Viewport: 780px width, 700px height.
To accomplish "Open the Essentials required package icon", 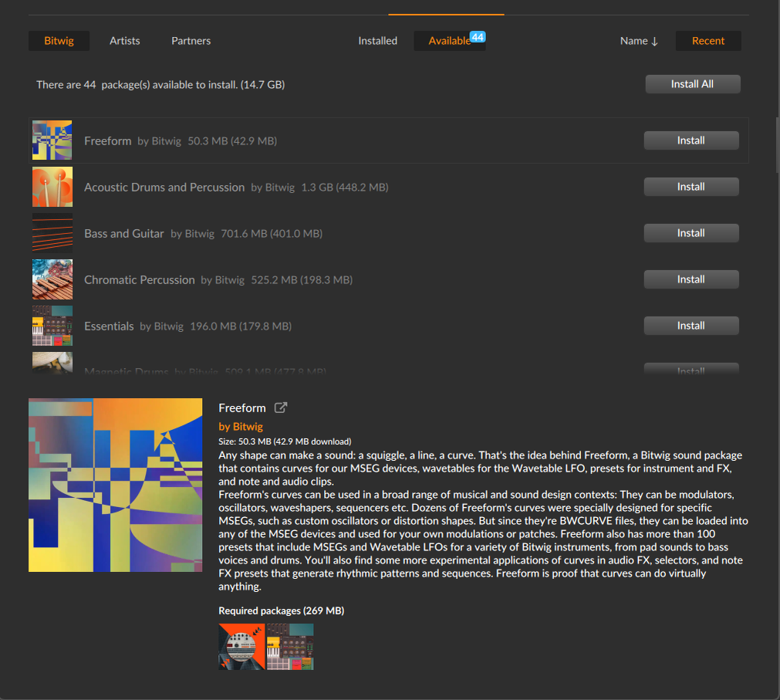I will [290, 646].
